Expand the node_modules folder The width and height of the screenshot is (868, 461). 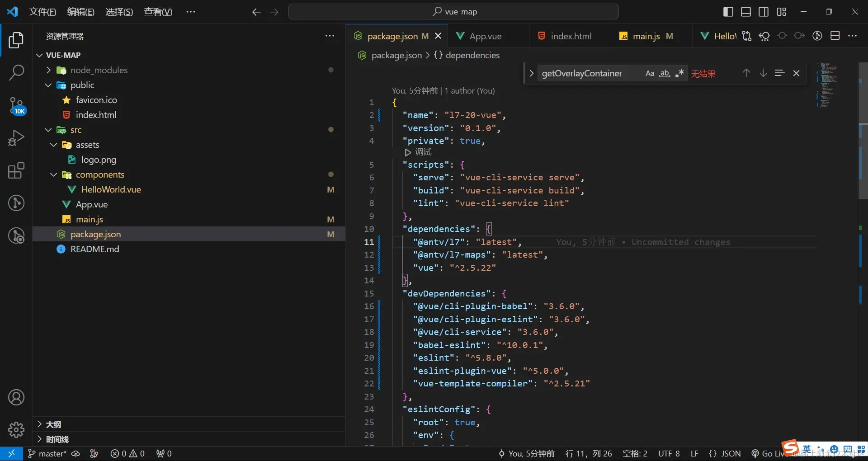48,70
